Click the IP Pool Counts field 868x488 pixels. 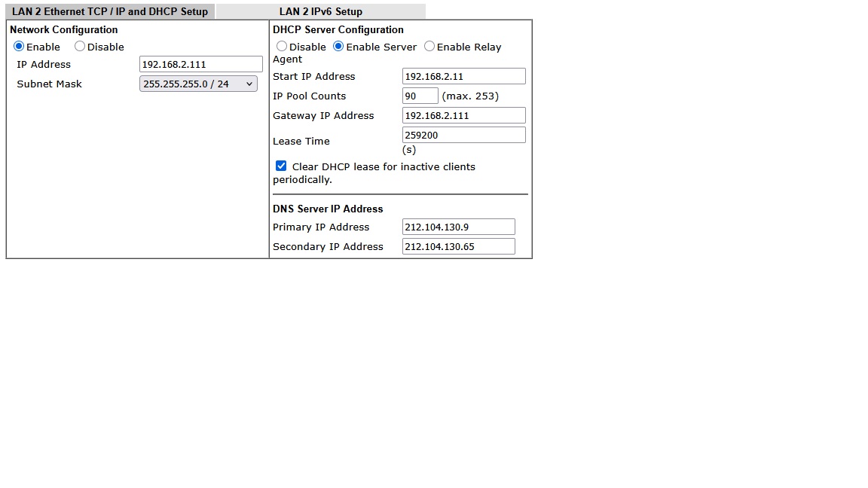pos(420,96)
